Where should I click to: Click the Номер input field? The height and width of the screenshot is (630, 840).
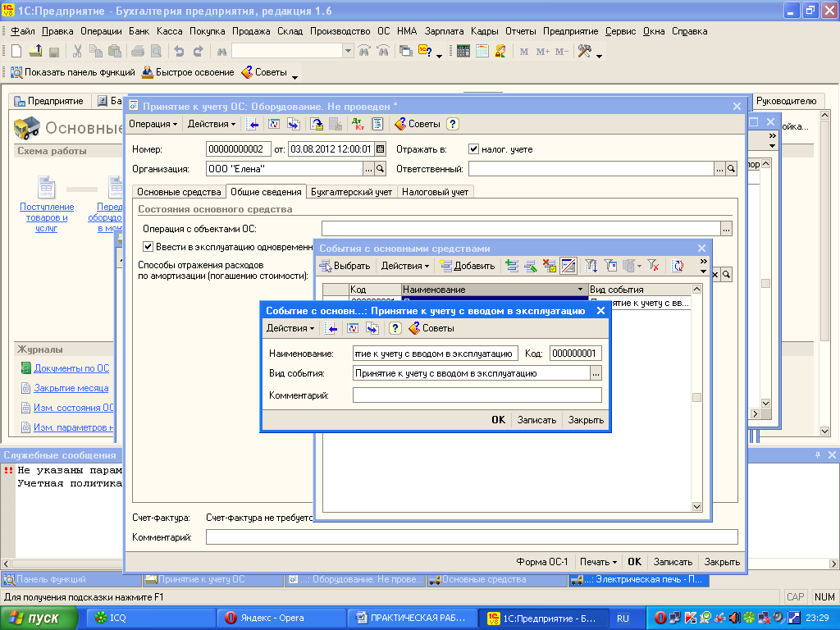(238, 149)
